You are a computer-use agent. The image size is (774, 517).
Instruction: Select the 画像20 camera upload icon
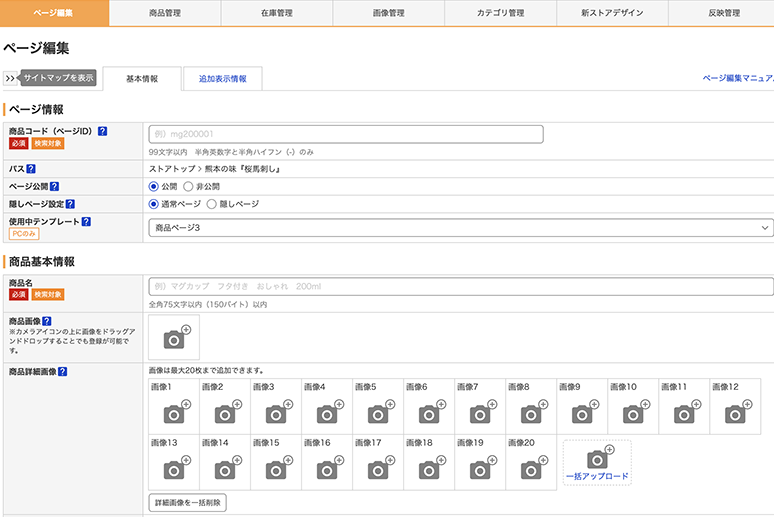tap(531, 468)
